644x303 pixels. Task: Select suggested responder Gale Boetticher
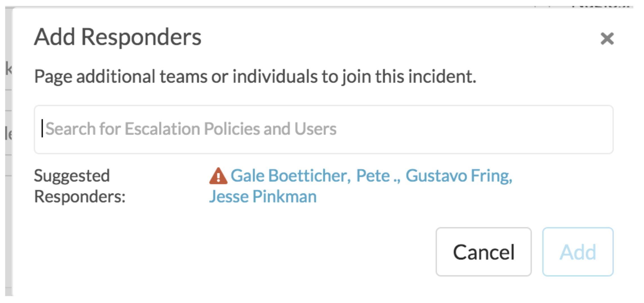tap(290, 176)
